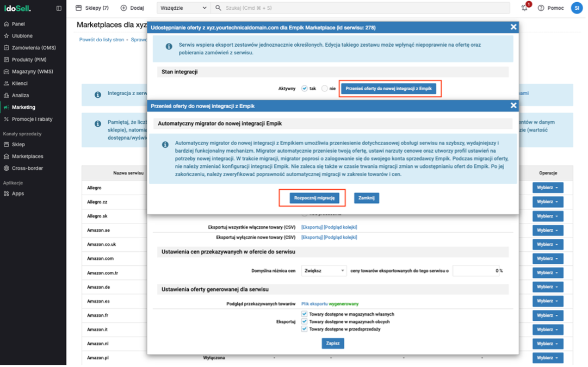Click the Operacje column header
Screen dimensions: 588x367
[x=548, y=173]
